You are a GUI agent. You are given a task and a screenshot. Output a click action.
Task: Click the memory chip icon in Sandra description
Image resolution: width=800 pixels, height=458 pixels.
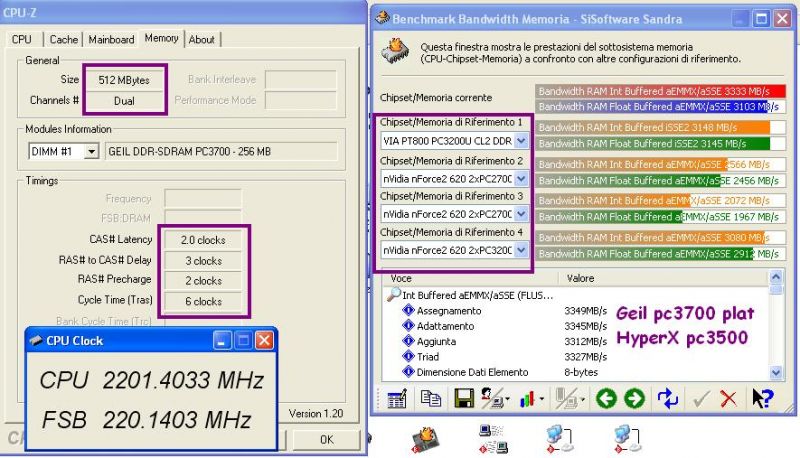pyautogui.click(x=395, y=52)
